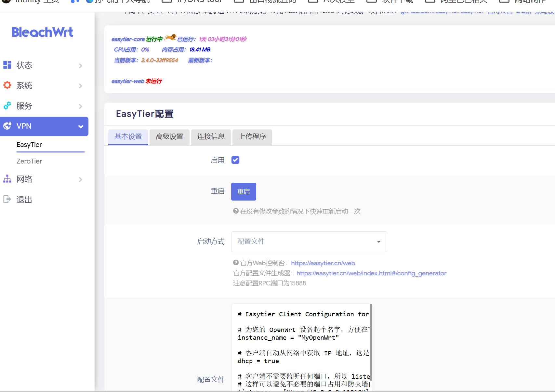Viewport: 555px width, 392px height.
Task: Collapse the VPN menu chevron
Action: point(81,126)
